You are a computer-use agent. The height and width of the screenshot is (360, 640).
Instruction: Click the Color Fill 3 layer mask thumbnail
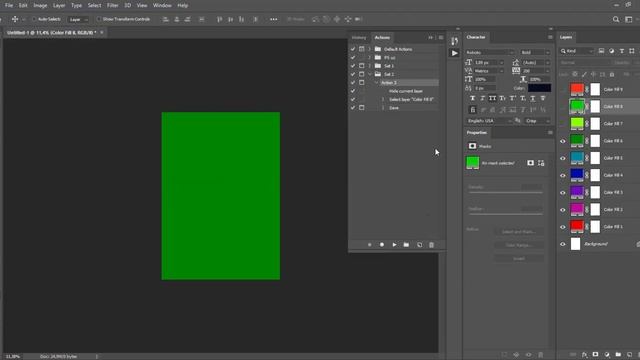click(595, 192)
